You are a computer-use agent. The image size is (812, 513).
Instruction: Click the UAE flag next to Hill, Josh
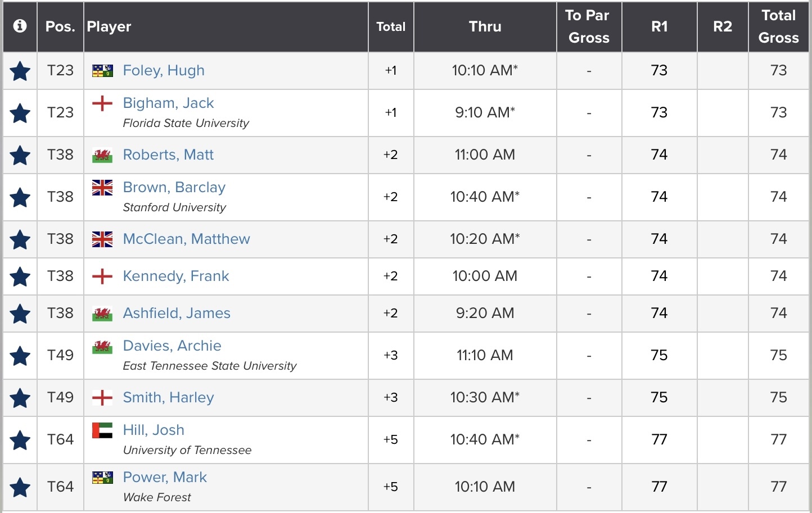point(102,430)
